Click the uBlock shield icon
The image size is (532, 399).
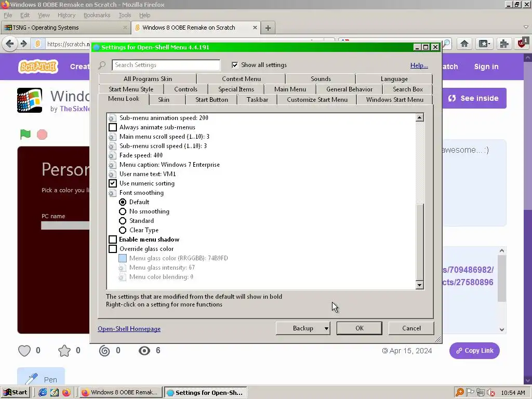(x=523, y=43)
